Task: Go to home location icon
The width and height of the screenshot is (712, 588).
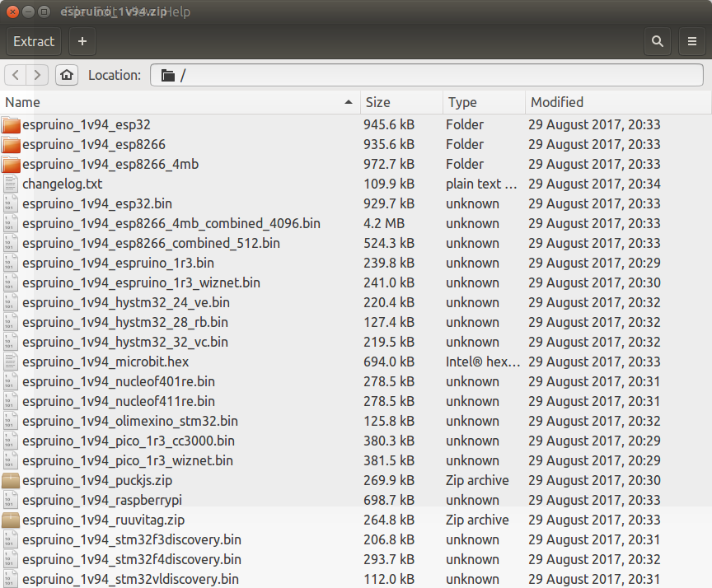Action: 67,75
